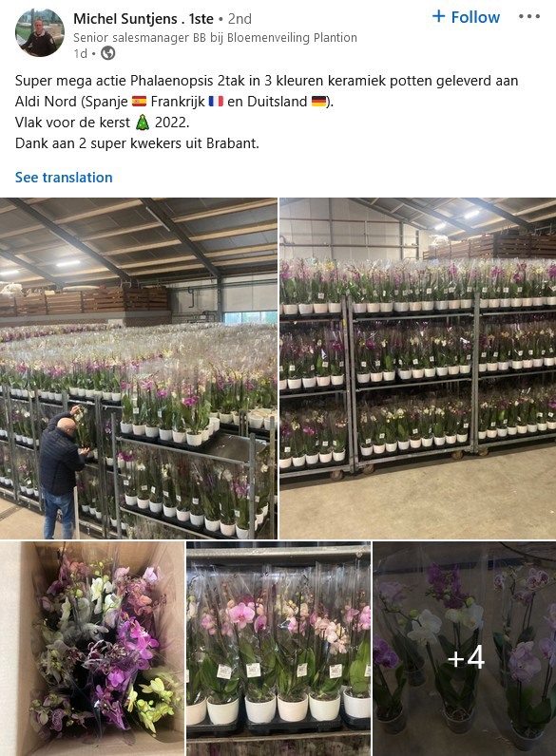This screenshot has height=756, width=556.
Task: Click the 2nd connection degree label
Action: tap(240, 19)
